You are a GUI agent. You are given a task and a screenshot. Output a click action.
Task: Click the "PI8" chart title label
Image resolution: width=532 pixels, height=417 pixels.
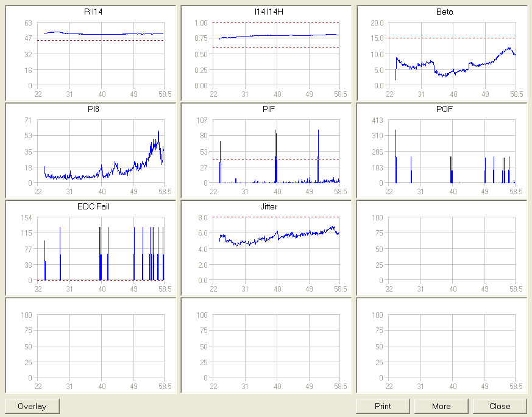93,110
